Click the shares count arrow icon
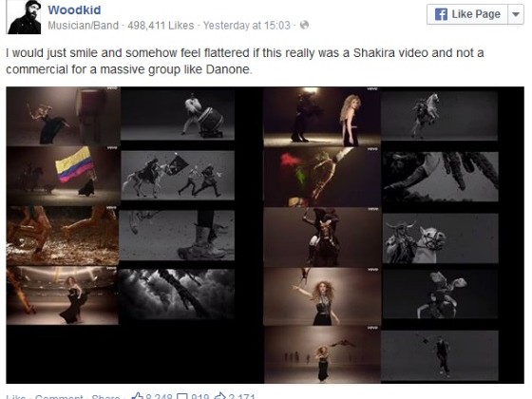 pyautogui.click(x=220, y=395)
